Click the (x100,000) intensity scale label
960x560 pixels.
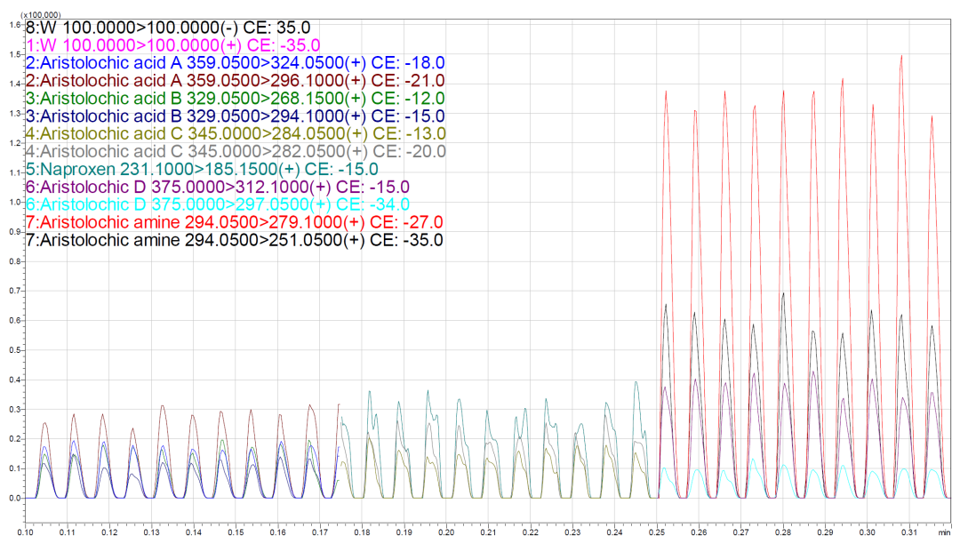point(40,15)
